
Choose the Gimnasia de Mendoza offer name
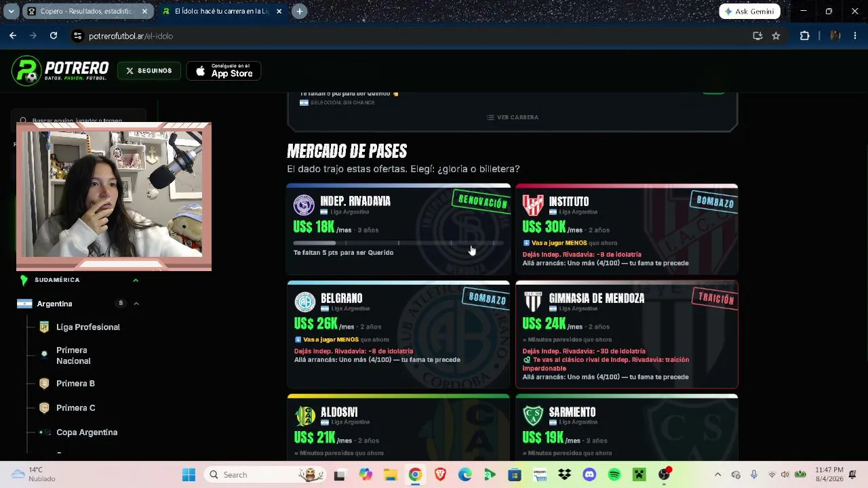[x=597, y=298]
